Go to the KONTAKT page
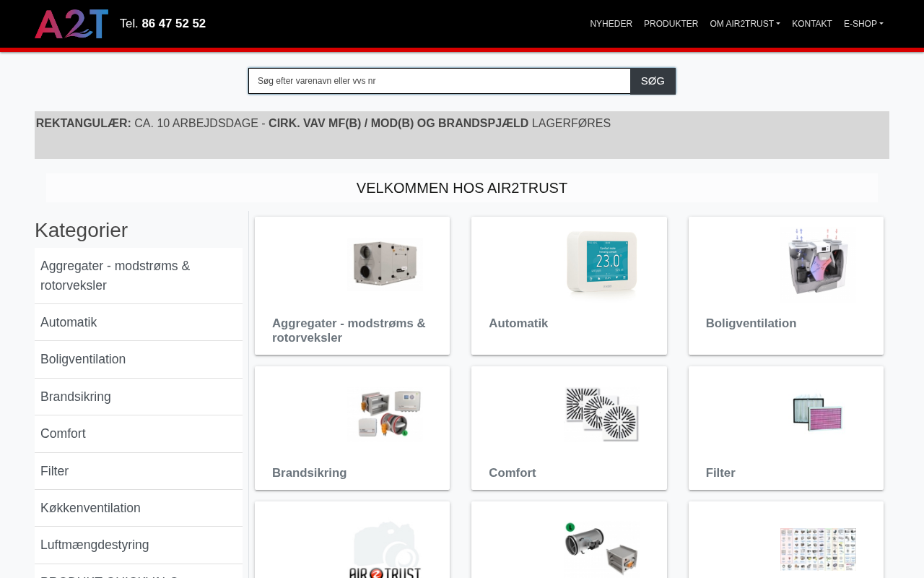Screen dimensions: 924x578 click(x=812, y=24)
